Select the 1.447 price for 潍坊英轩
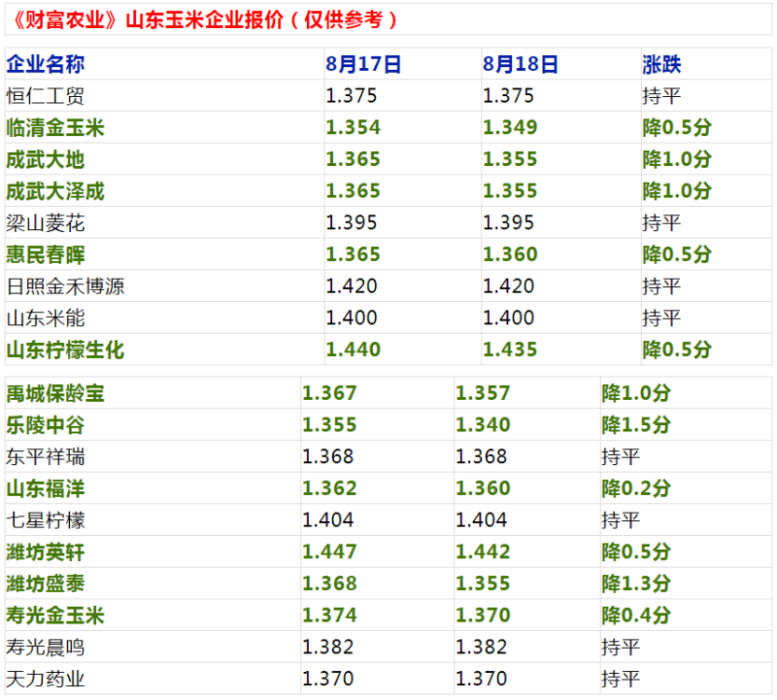Viewport: 777px width, 700px height. tap(330, 551)
